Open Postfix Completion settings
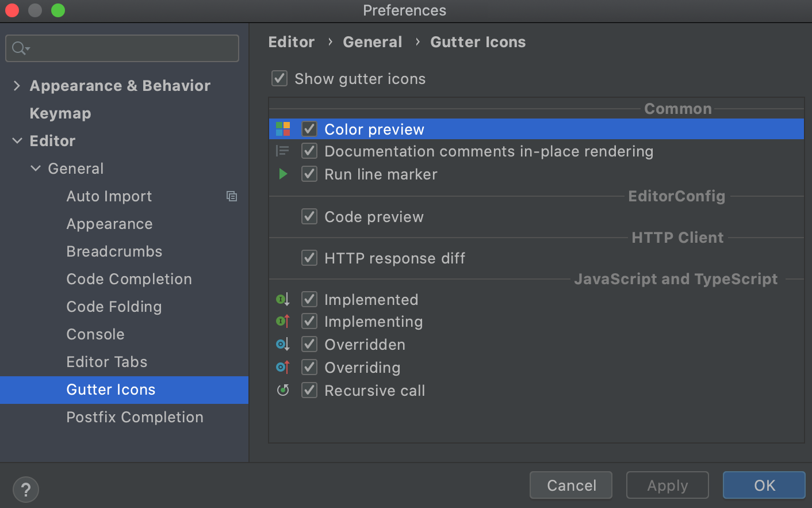Screen dimensions: 812x508 click(135, 417)
